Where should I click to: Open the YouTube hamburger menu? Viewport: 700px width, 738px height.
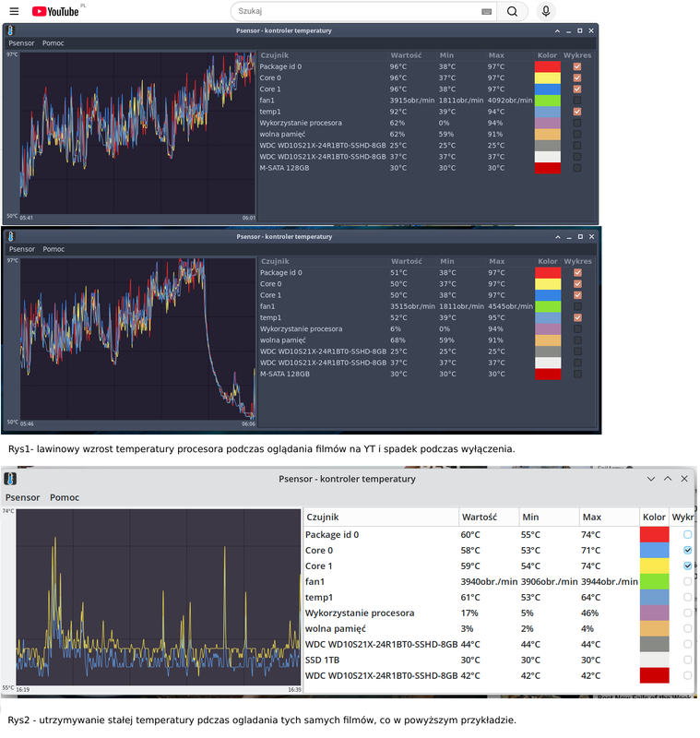coord(14,11)
